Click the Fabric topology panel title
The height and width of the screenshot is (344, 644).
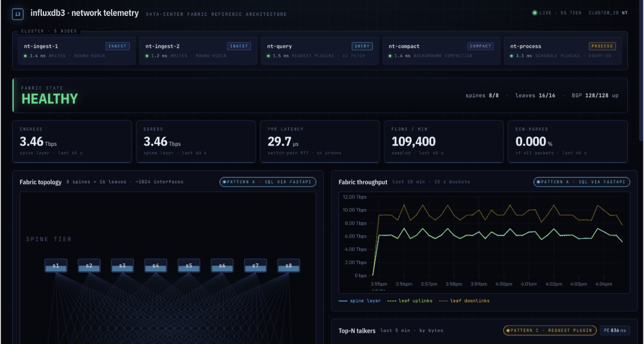(41, 182)
